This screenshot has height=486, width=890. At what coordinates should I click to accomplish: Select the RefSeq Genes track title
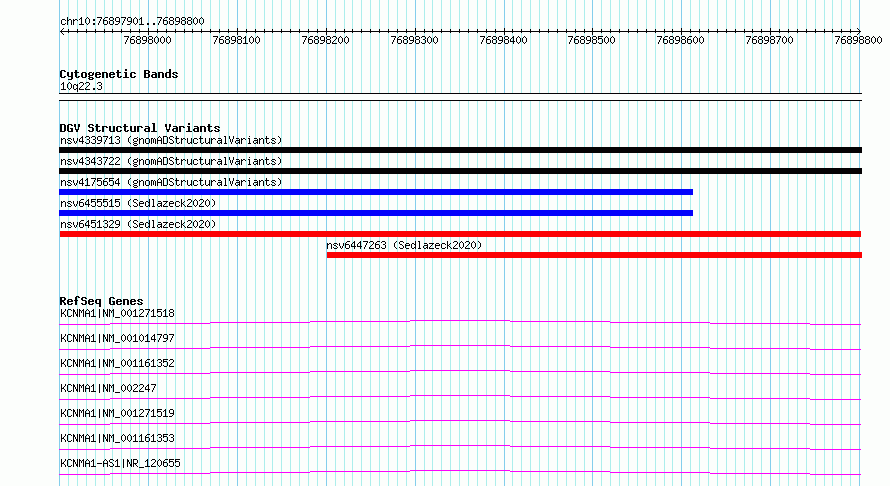[101, 301]
